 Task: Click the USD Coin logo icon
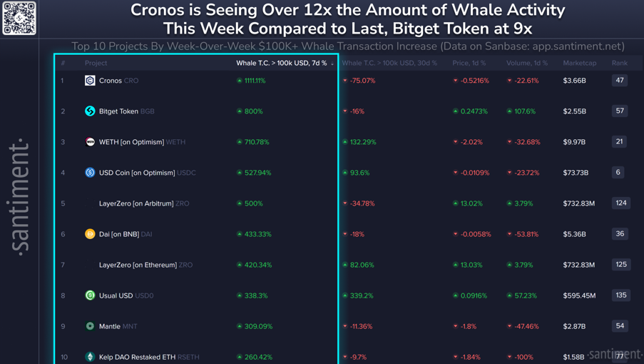[x=90, y=173]
